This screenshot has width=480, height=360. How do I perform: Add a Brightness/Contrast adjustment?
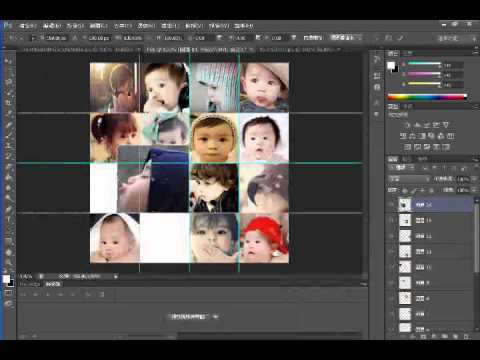(x=407, y=125)
